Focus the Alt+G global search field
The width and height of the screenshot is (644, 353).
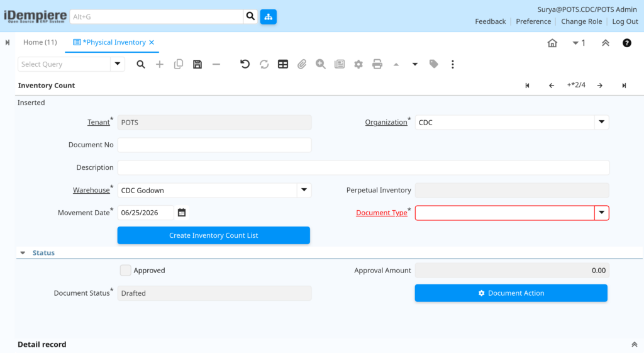tap(157, 17)
